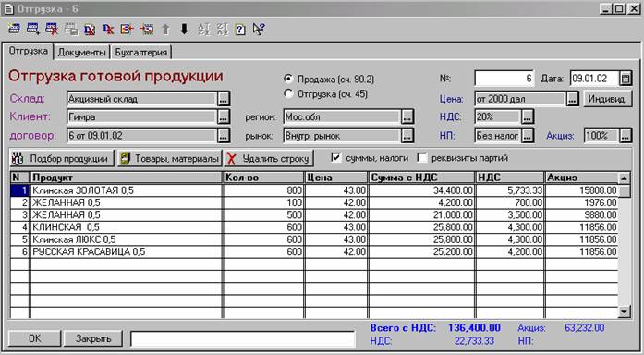Select the Отгрузка (сч. 45) radio option
The image size is (644, 355).
[288, 93]
